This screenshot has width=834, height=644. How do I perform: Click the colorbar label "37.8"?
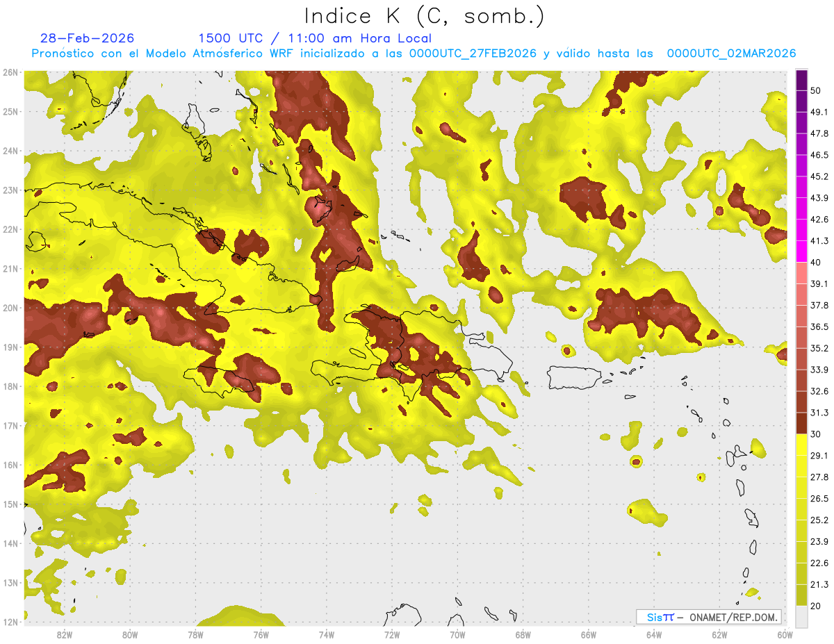(x=819, y=306)
